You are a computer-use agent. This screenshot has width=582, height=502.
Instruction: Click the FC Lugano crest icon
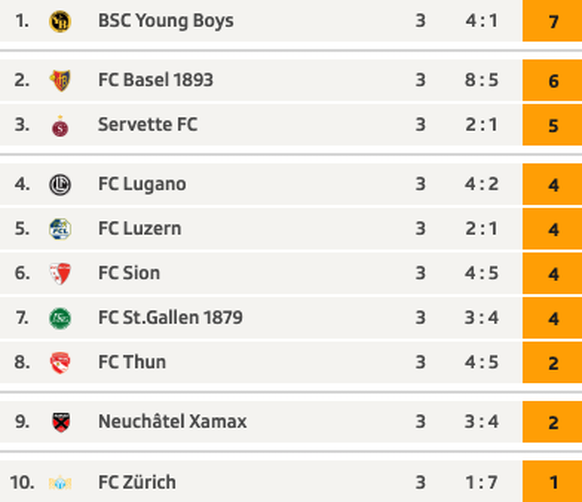pyautogui.click(x=60, y=185)
